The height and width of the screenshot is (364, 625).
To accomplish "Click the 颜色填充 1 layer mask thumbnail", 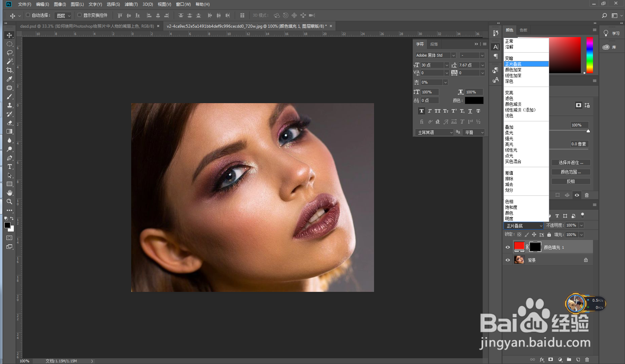I will [536, 247].
